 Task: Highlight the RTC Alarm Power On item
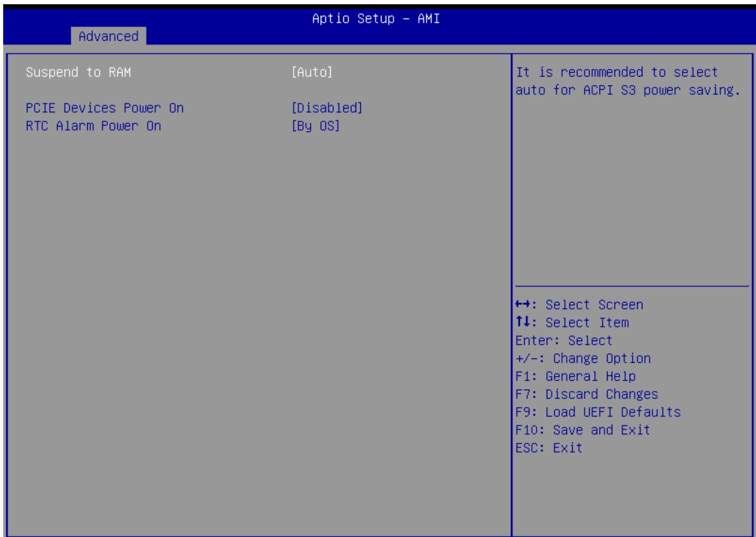pyautogui.click(x=94, y=126)
